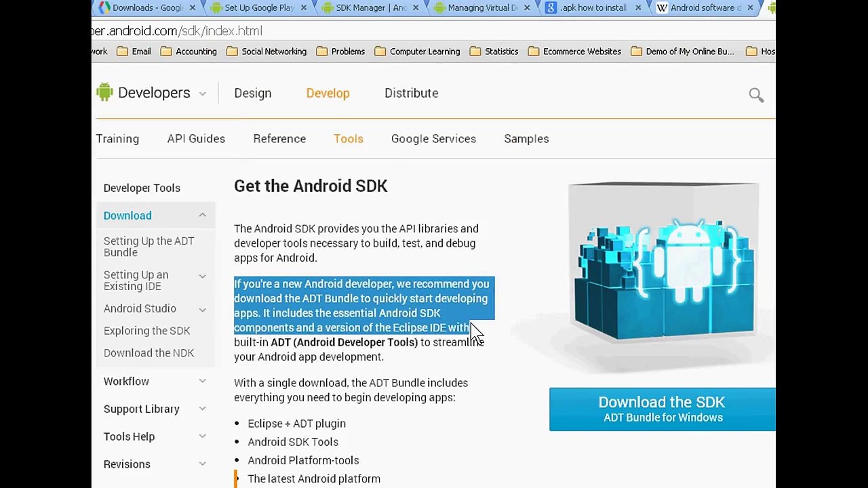Close the Android software Wikipedia tab
Viewport: 868px width, 488px height.
750,7
